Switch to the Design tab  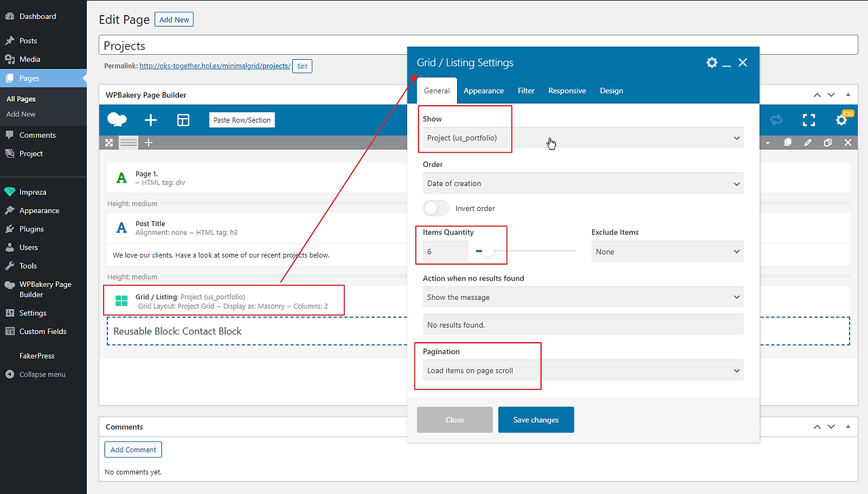point(612,91)
